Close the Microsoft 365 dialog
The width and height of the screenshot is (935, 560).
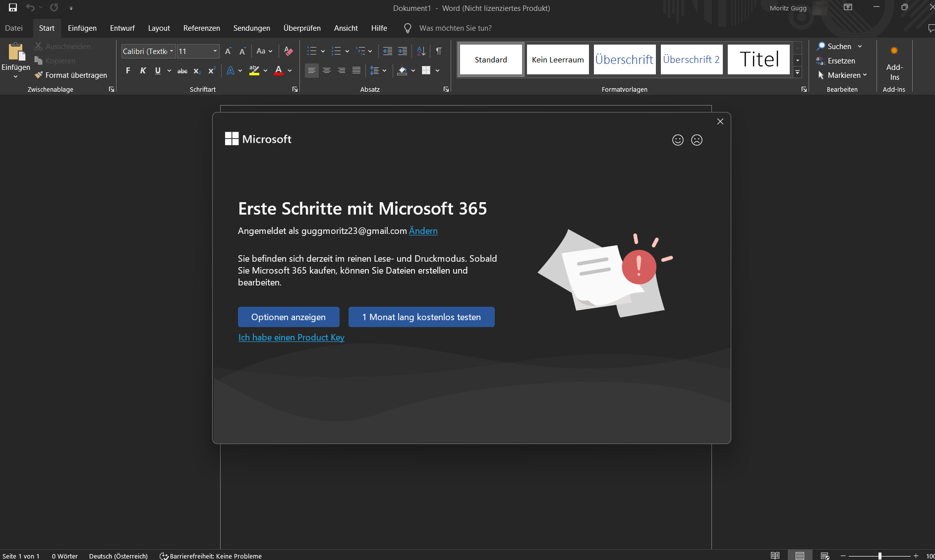[x=720, y=121]
